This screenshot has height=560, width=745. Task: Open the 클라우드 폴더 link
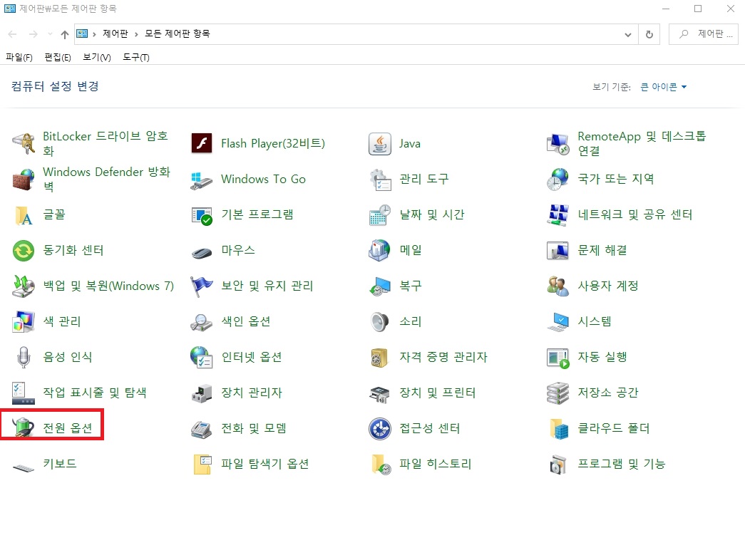[613, 428]
